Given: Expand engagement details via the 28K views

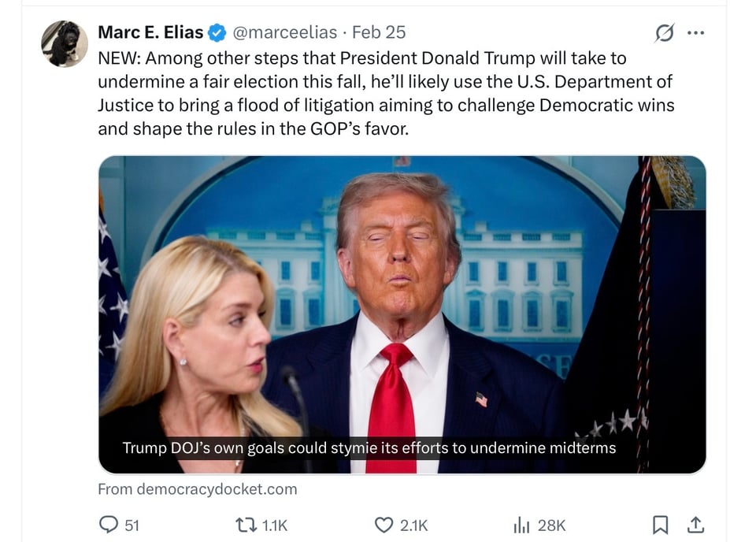Looking at the screenshot, I should tap(551, 524).
